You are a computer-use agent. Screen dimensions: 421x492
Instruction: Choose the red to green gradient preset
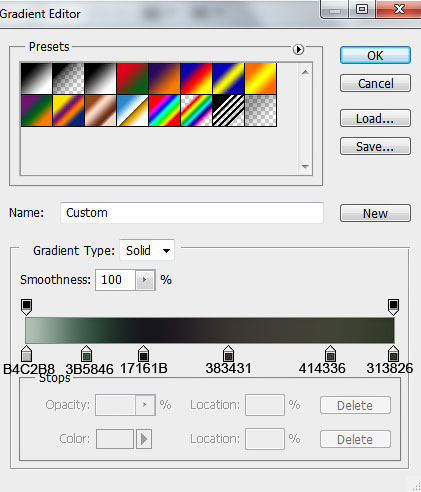pyautogui.click(x=132, y=79)
